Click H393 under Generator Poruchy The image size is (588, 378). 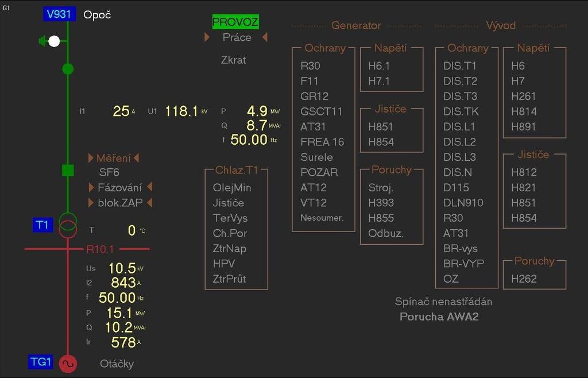pos(381,203)
